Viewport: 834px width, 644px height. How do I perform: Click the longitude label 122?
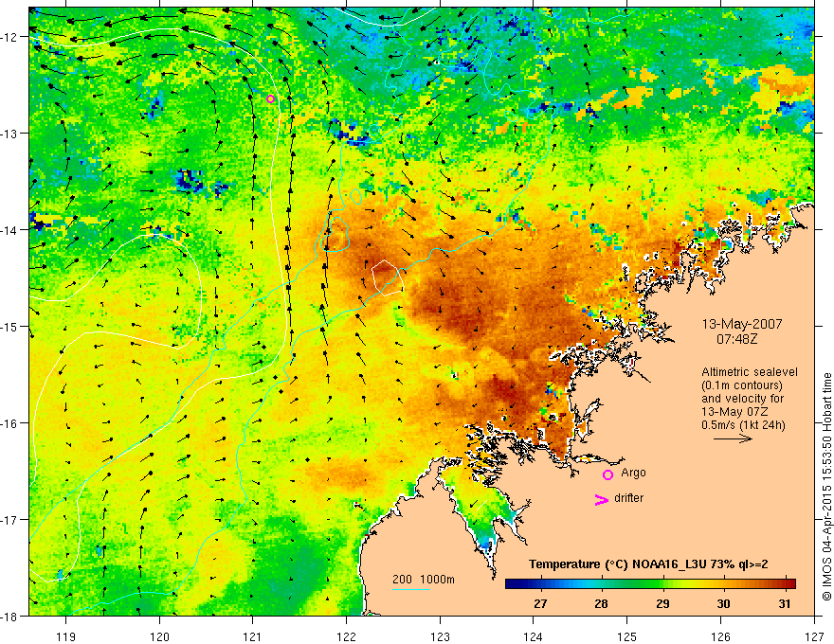(346, 636)
